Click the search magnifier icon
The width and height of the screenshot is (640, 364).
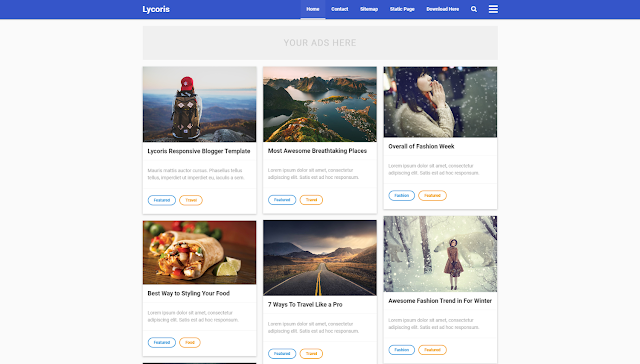coord(473,9)
